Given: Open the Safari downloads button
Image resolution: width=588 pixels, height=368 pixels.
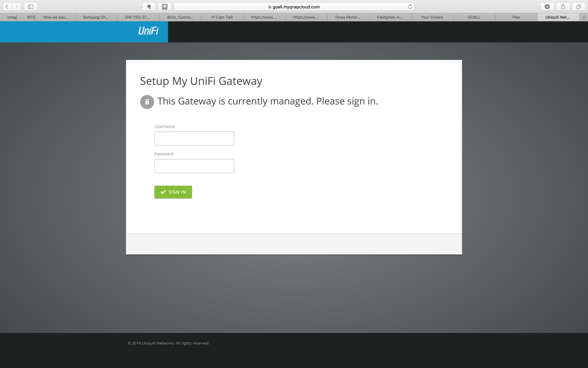Looking at the screenshot, I should point(547,6).
